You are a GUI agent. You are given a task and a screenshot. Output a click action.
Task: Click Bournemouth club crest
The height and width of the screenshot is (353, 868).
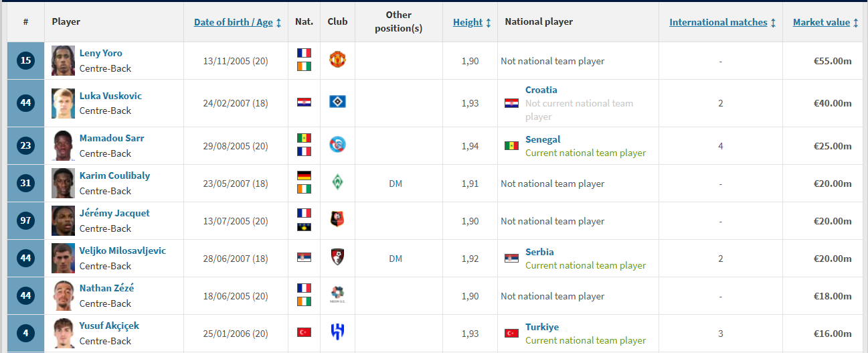point(337,257)
